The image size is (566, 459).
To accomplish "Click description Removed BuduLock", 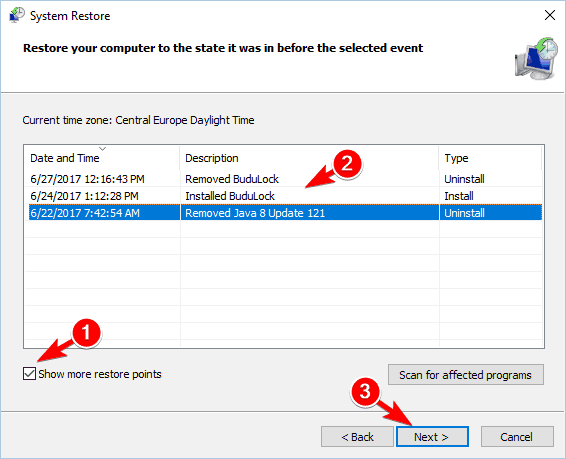I will click(232, 179).
